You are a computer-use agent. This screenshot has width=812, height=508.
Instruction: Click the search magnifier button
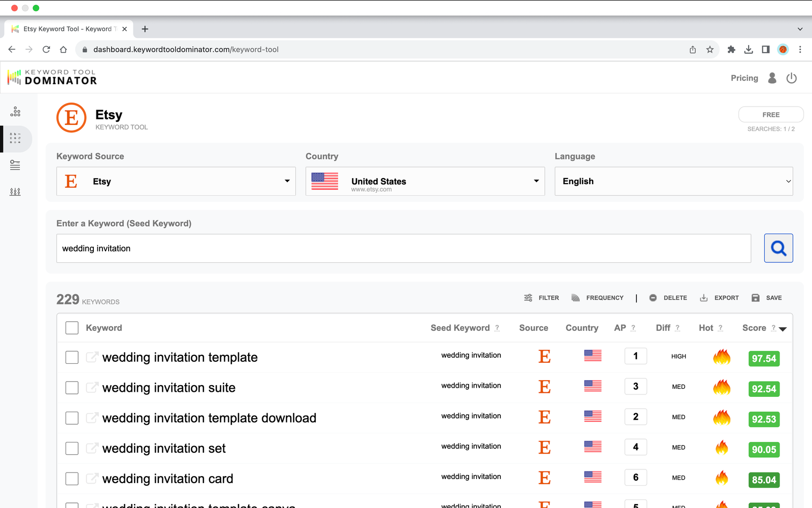[x=779, y=248]
